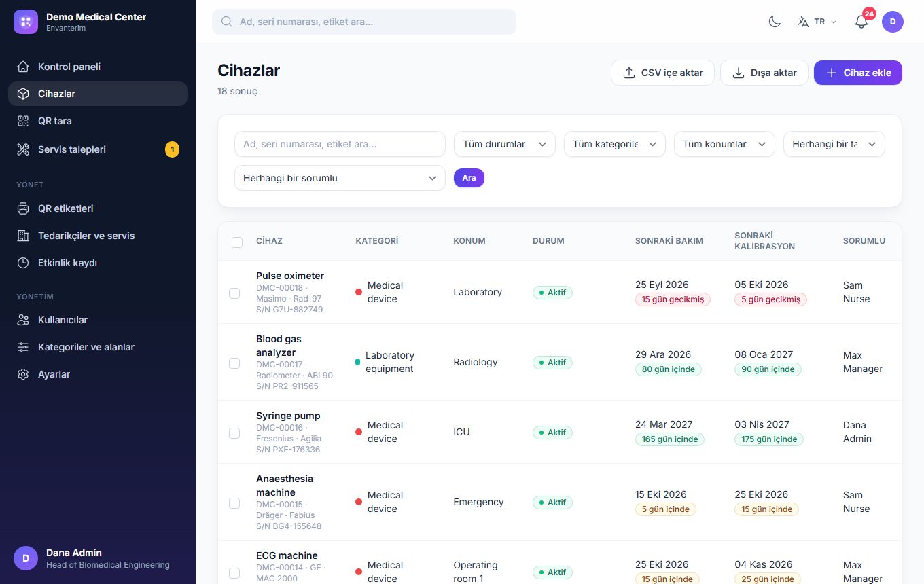This screenshot has height=584, width=924.
Task: Open the Tüm konumlar dropdown
Action: click(x=724, y=144)
